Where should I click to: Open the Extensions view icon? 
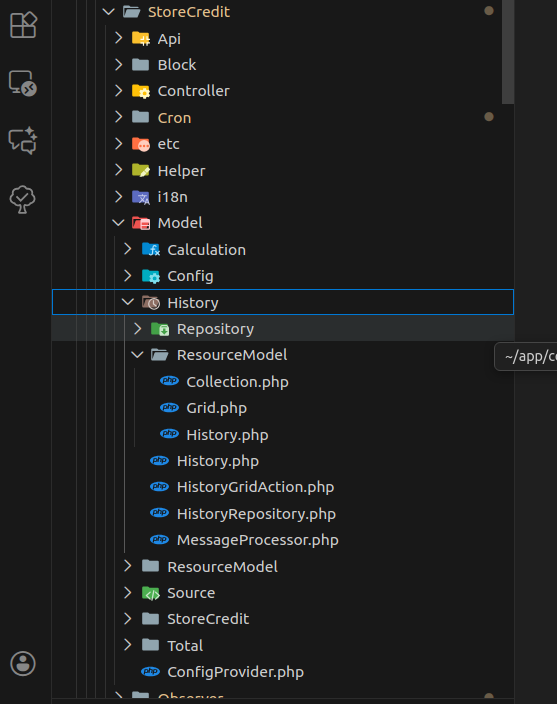(x=23, y=25)
